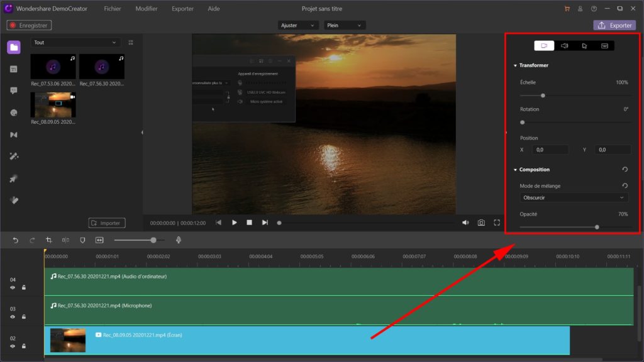Open the transitions sidebar icon
The height and width of the screenshot is (362, 644).
(x=14, y=134)
